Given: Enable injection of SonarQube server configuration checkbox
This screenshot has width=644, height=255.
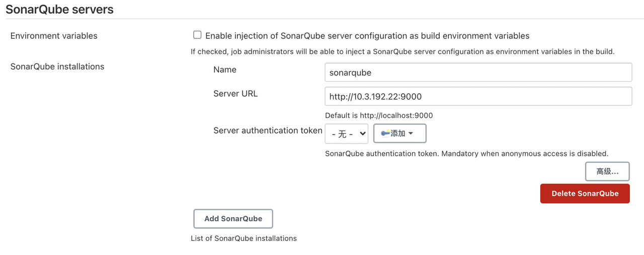Looking at the screenshot, I should tap(197, 35).
